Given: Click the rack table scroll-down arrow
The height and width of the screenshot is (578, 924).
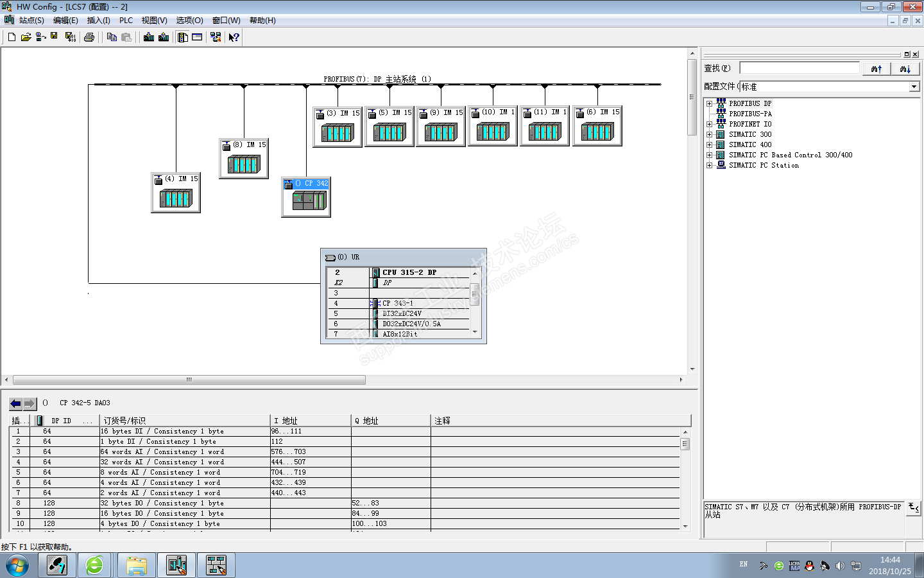Looking at the screenshot, I should click(x=475, y=332).
